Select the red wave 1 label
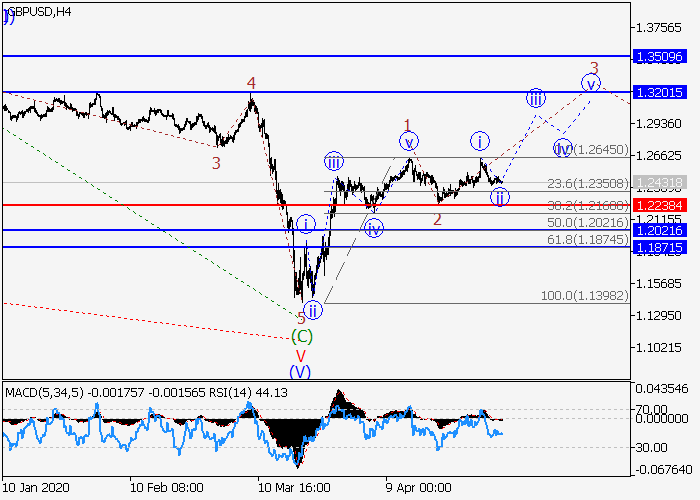 [x=407, y=125]
